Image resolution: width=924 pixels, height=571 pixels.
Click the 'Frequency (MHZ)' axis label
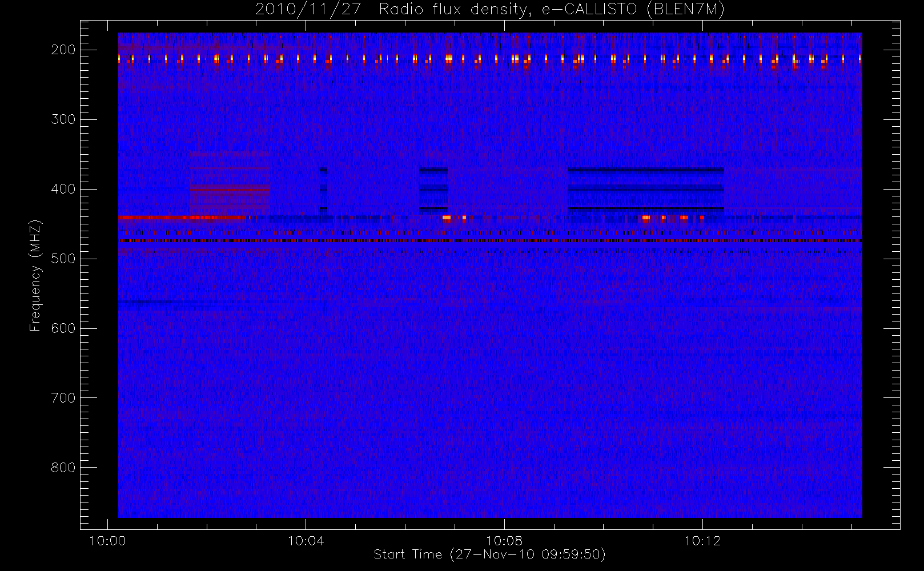click(35, 275)
